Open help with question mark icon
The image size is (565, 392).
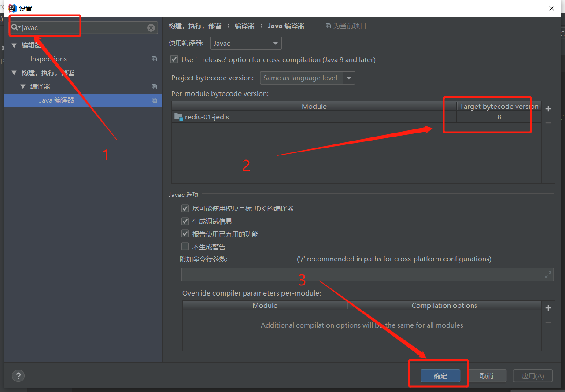[18, 376]
